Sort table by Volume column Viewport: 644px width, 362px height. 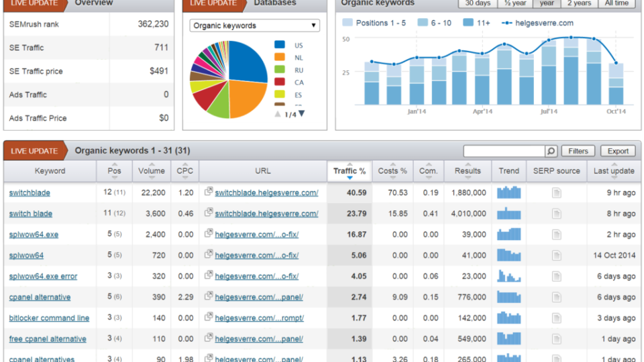pyautogui.click(x=152, y=171)
